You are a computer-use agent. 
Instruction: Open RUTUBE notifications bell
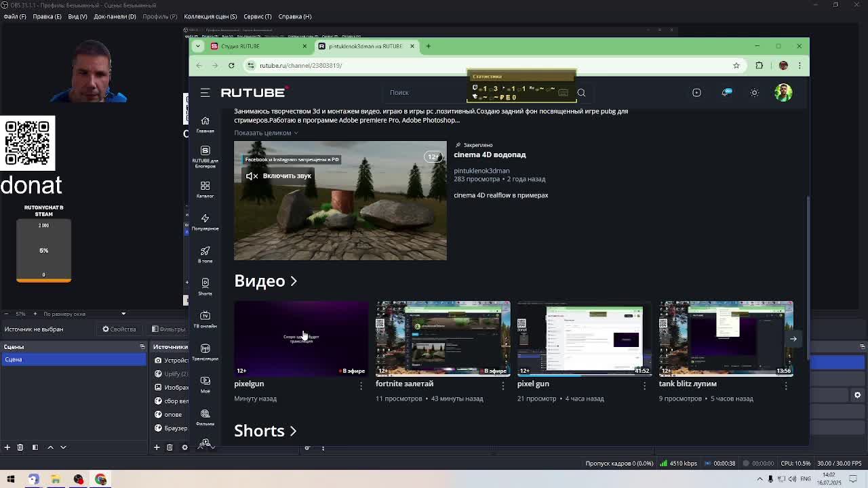click(x=726, y=93)
